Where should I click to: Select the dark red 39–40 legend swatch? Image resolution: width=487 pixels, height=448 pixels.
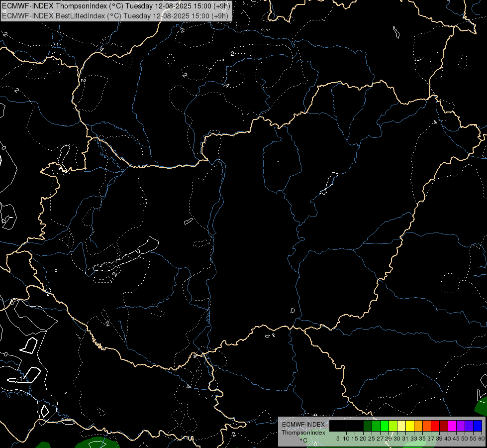click(x=444, y=426)
